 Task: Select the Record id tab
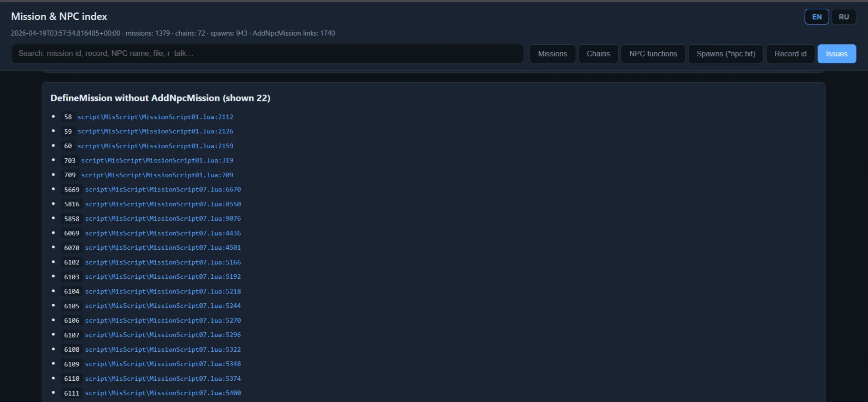pos(790,54)
